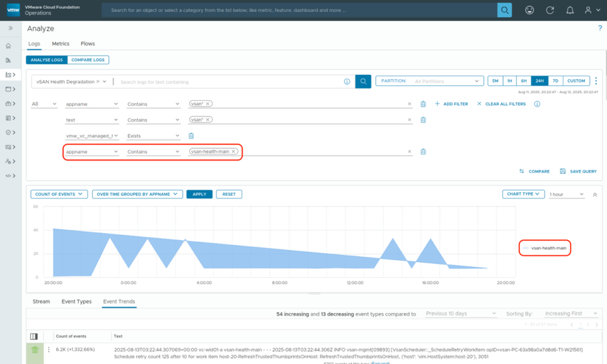Open the Chart Type dropdown
This screenshot has height=364, width=607.
523,194
